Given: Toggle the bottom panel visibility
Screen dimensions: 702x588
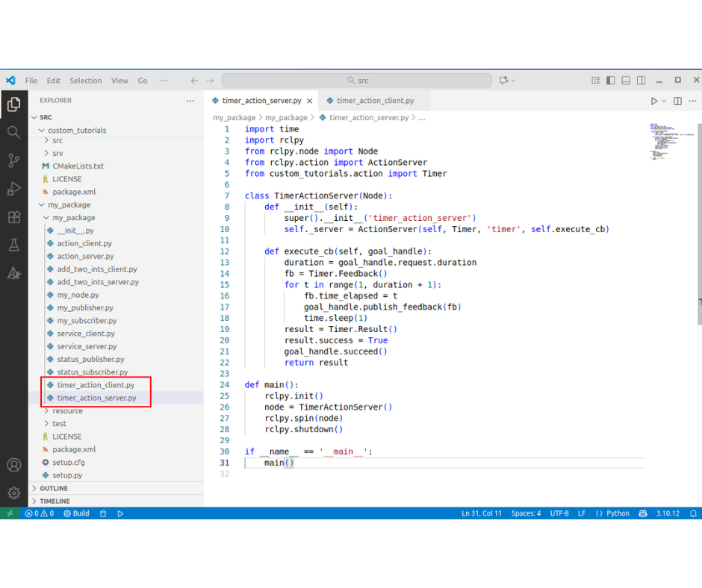Looking at the screenshot, I should [x=627, y=81].
